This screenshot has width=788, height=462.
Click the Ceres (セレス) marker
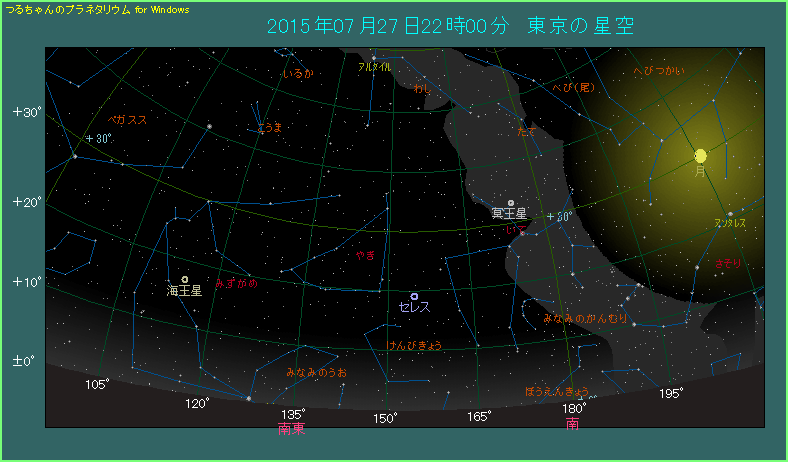click(414, 295)
